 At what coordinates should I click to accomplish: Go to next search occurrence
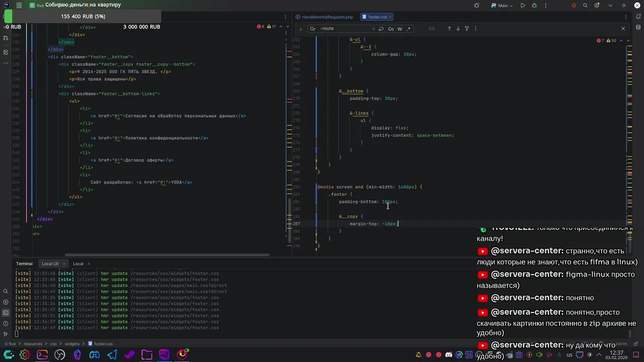[458, 29]
